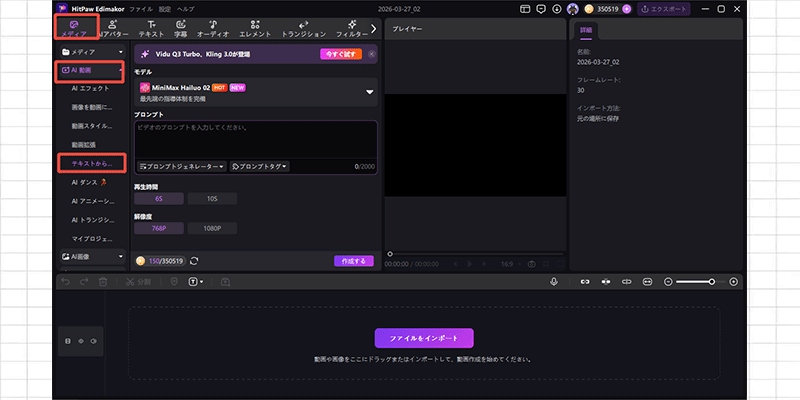
Task: Select 動画スタイル... in sidebar
Action: 92,126
